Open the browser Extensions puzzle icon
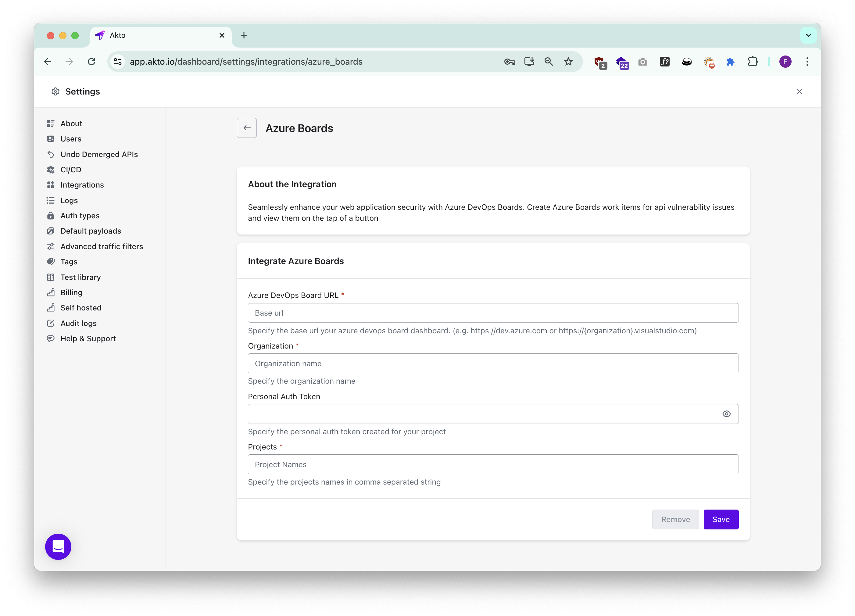Viewport: 855px width, 616px height. tap(753, 62)
